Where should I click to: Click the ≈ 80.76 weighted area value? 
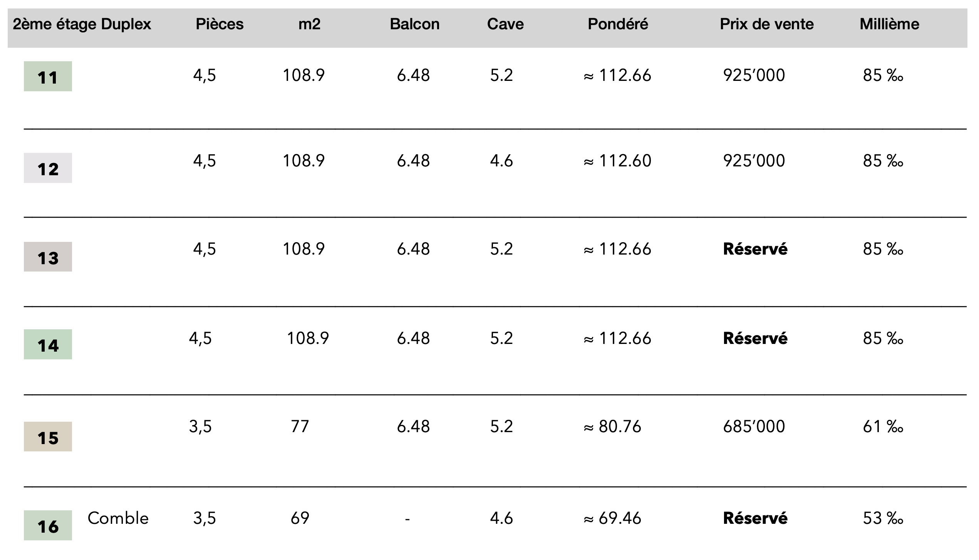(612, 427)
